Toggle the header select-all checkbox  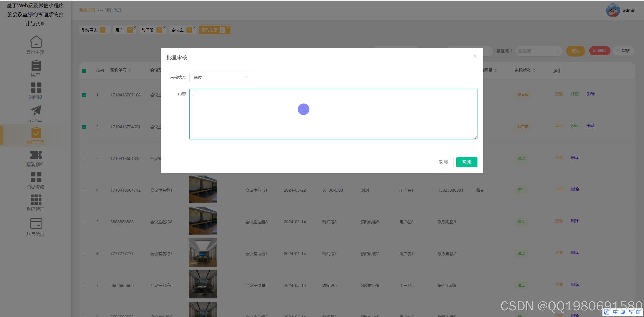pos(84,71)
